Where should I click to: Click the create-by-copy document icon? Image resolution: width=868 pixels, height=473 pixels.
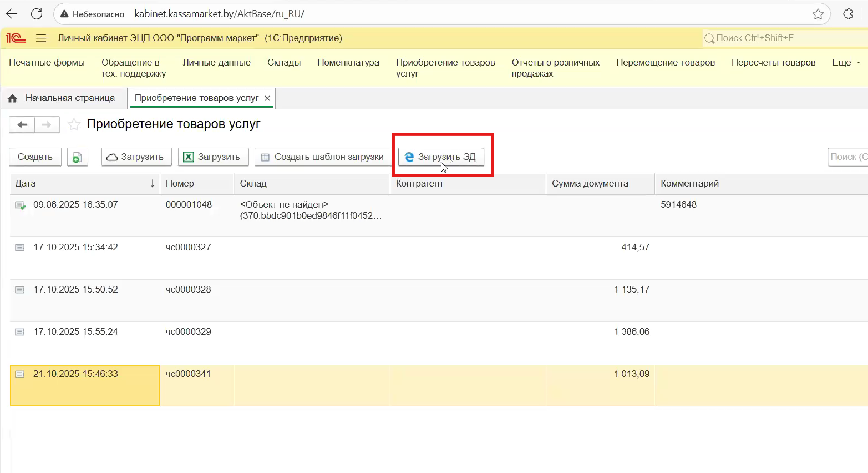click(77, 157)
